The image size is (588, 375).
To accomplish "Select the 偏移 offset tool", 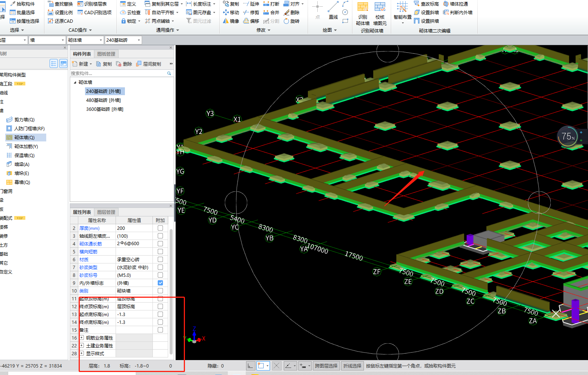I will pos(251,21).
